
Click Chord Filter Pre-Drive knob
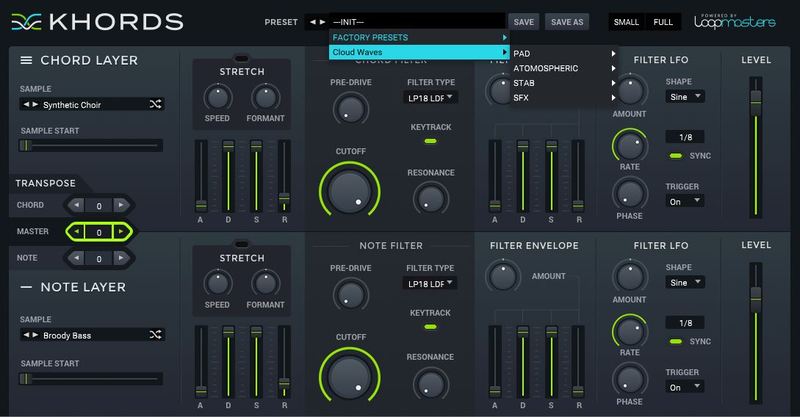(351, 109)
